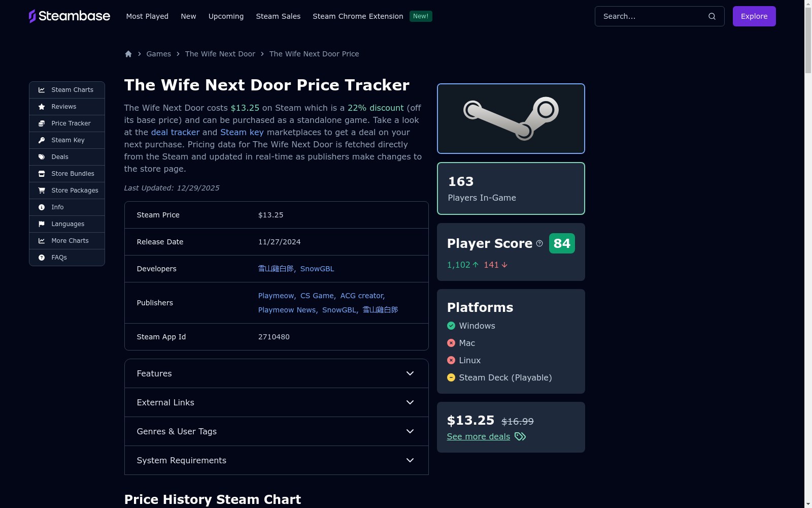
Task: Expand the External Links section
Action: (277, 402)
